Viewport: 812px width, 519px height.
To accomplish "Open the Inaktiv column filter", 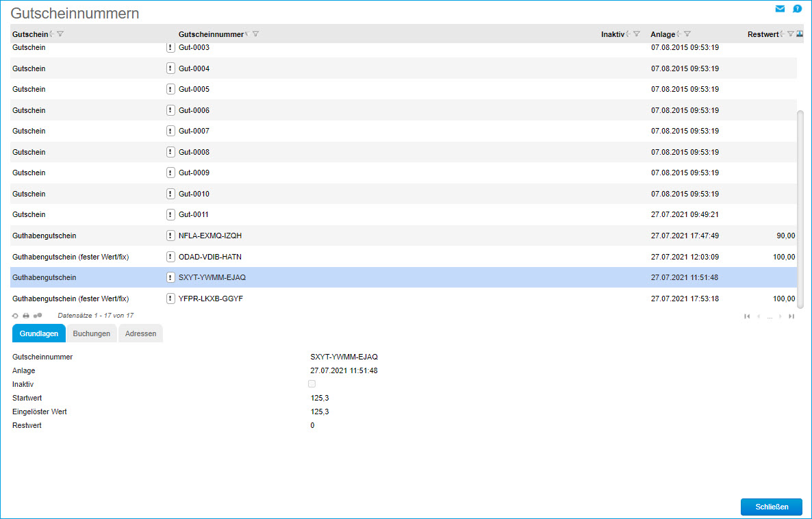I will [x=637, y=34].
